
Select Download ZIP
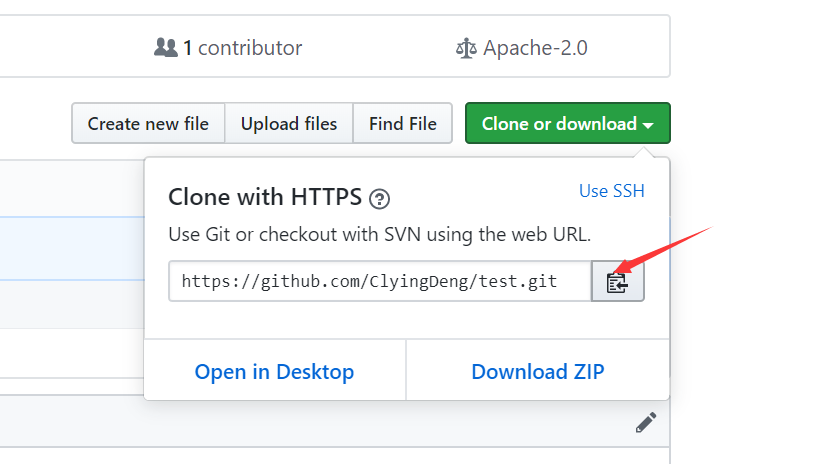coord(537,372)
